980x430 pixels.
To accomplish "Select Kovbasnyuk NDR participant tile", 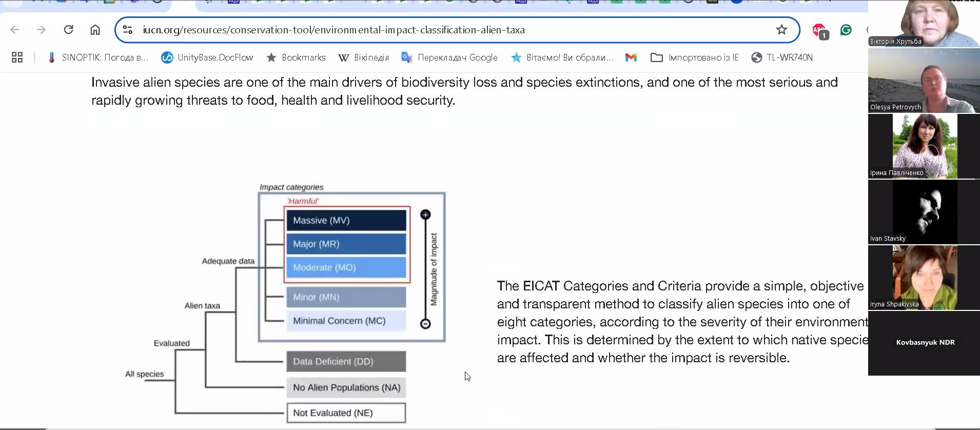I will (924, 343).
